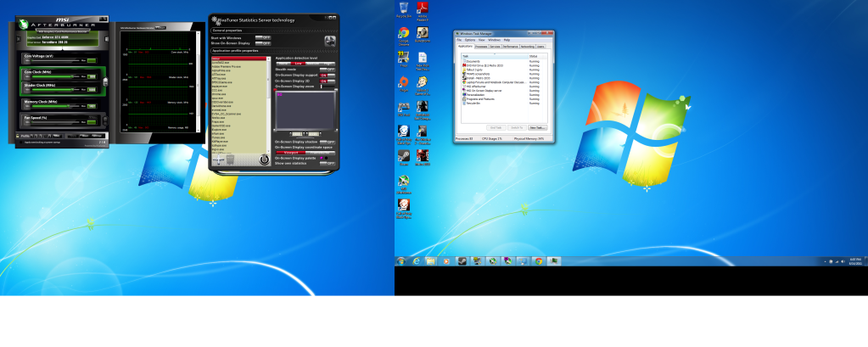Click the Detach button on hardware monitor
Viewport: 868px width, 347px height.
(160, 28)
